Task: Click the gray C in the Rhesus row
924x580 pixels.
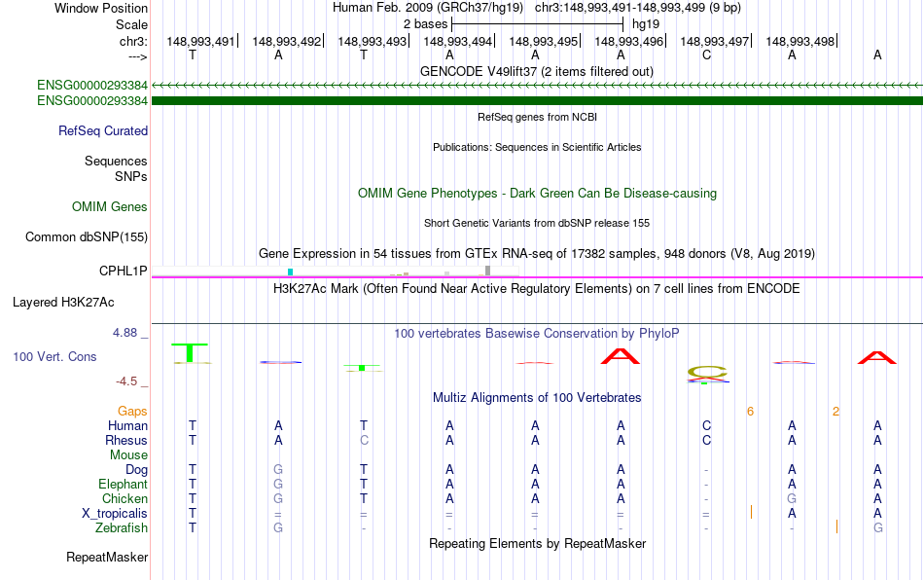Action: 364,440
